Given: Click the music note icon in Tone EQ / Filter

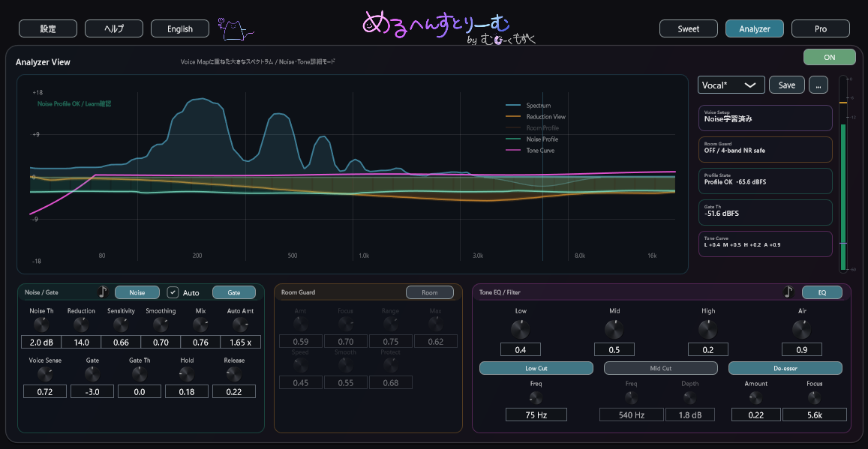Looking at the screenshot, I should 788,292.
